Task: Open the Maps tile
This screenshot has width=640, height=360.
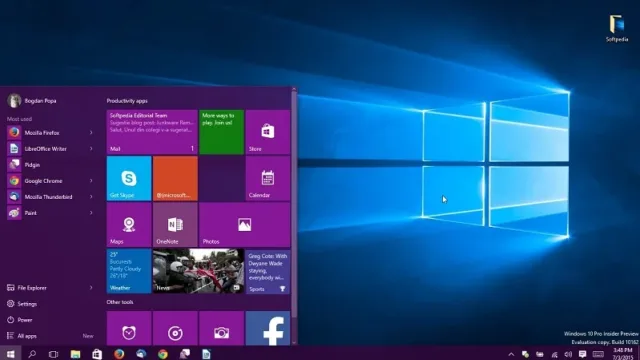Action: [x=129, y=225]
